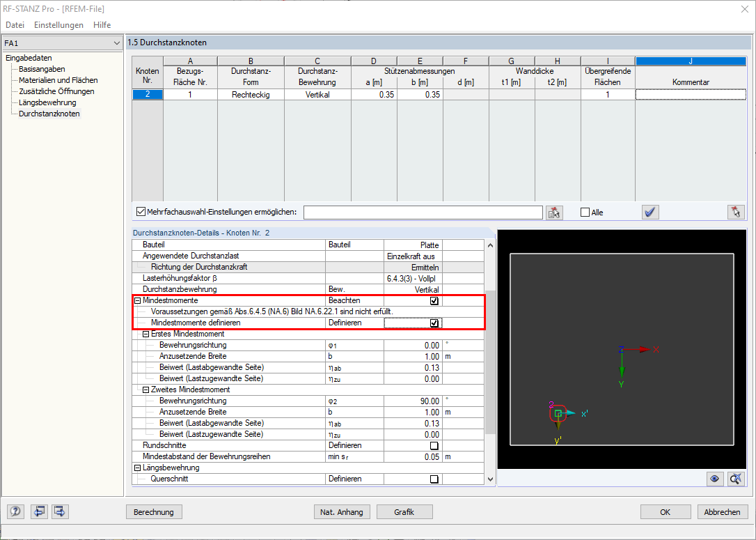Apply multi-selection settings via list icon
Viewport: 756px width, 540px height.
[x=554, y=212]
